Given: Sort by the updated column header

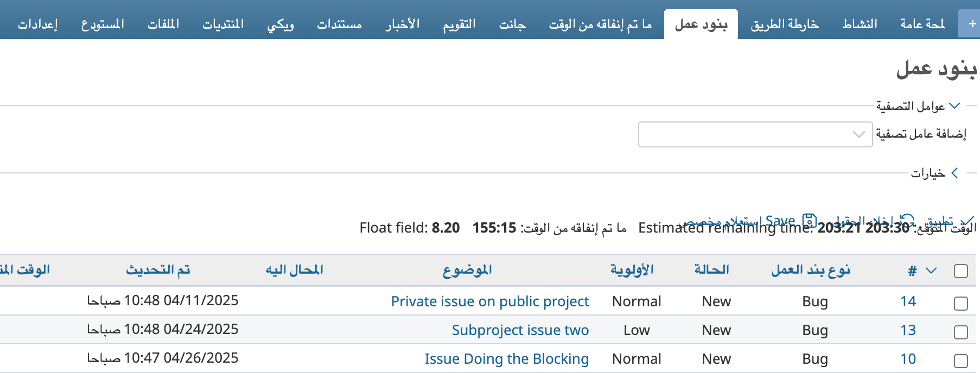Looking at the screenshot, I should point(158,270).
